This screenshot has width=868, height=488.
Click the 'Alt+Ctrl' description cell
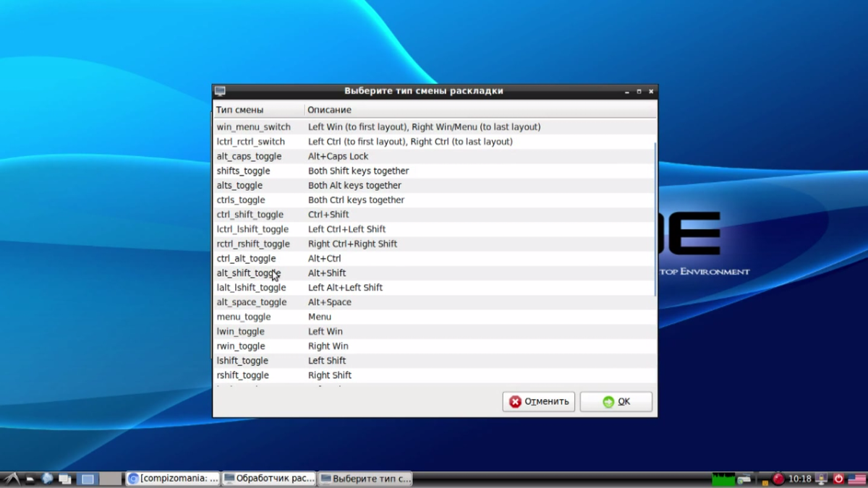[x=324, y=258]
